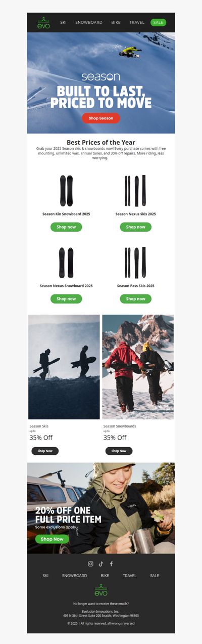Click Shop Now under Season Snowboards

119,451
